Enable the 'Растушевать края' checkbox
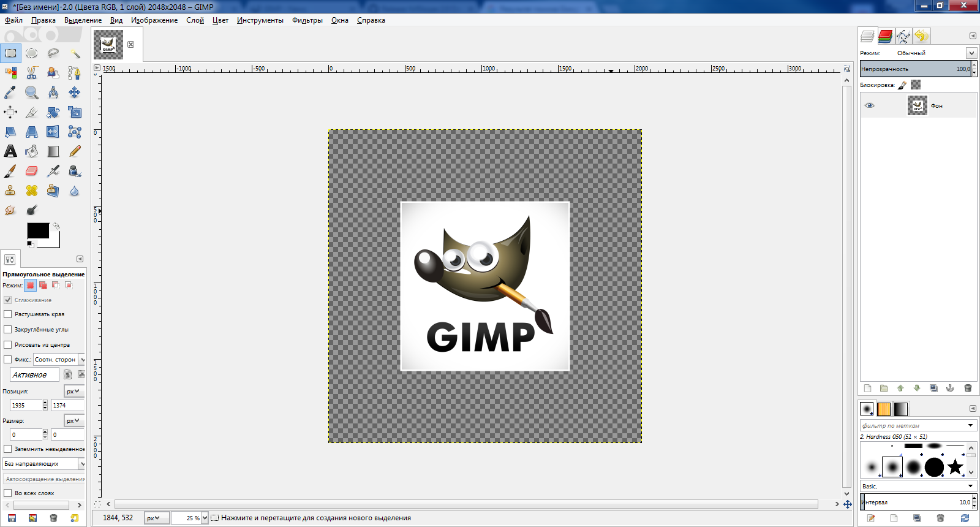Image resolution: width=980 pixels, height=527 pixels. click(x=8, y=314)
